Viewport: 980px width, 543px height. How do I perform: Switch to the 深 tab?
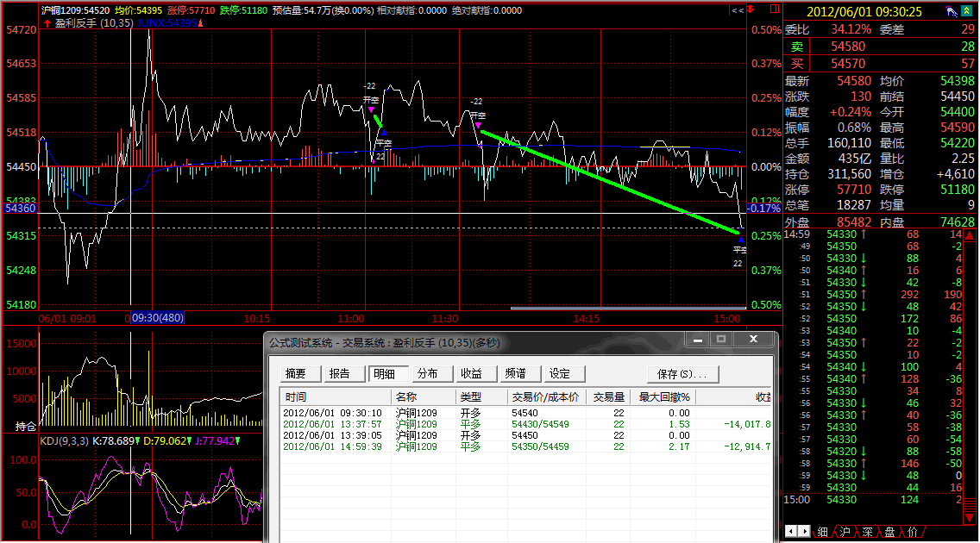868,532
